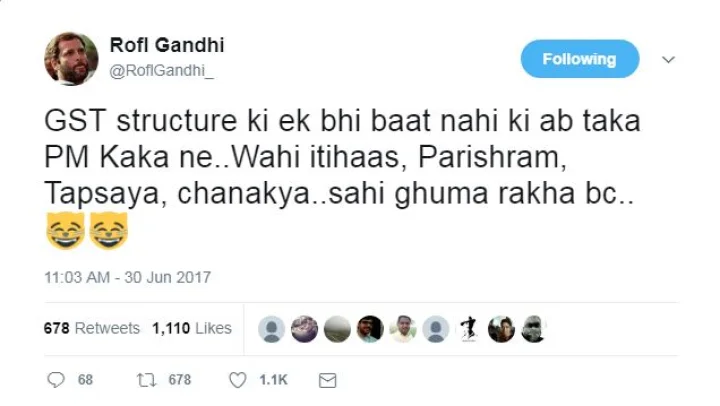Open the third liker's grey-green avatar
The width and height of the screenshot is (720, 406).
(338, 329)
